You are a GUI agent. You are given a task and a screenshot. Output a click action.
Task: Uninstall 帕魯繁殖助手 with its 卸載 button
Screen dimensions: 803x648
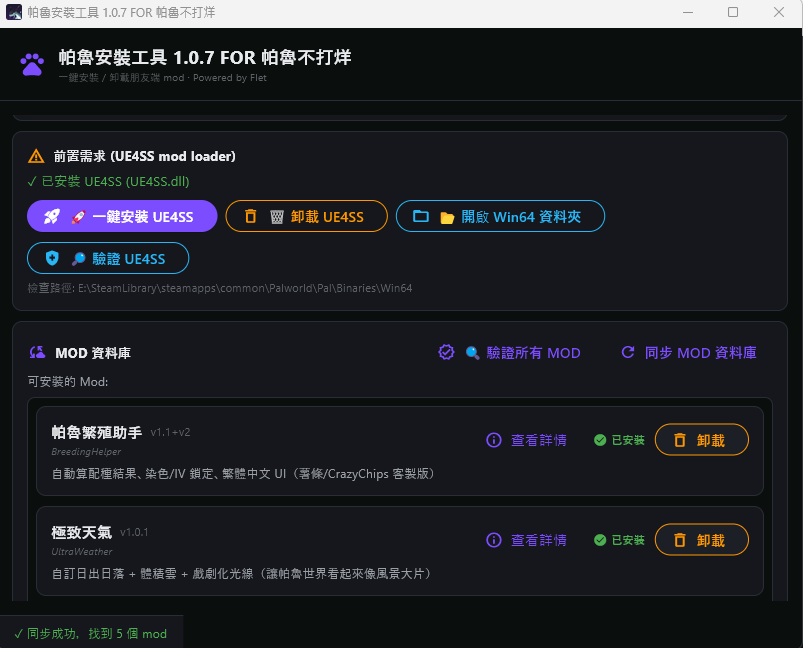click(702, 440)
